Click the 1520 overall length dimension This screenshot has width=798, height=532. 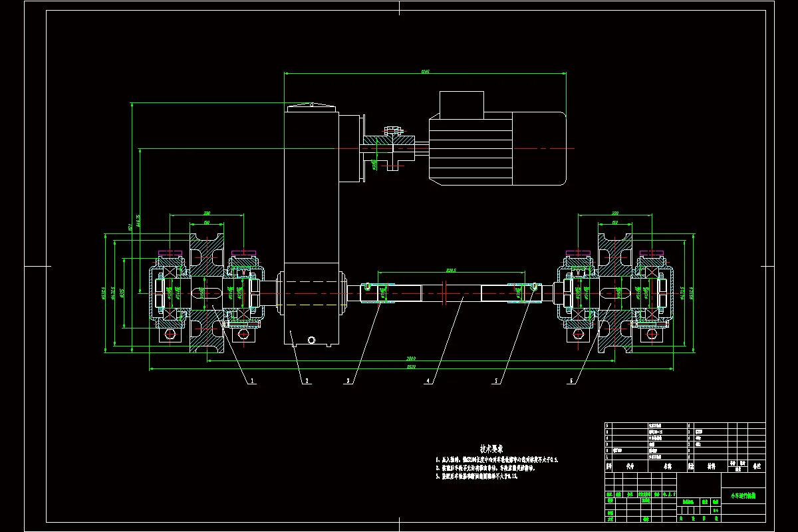coord(411,366)
